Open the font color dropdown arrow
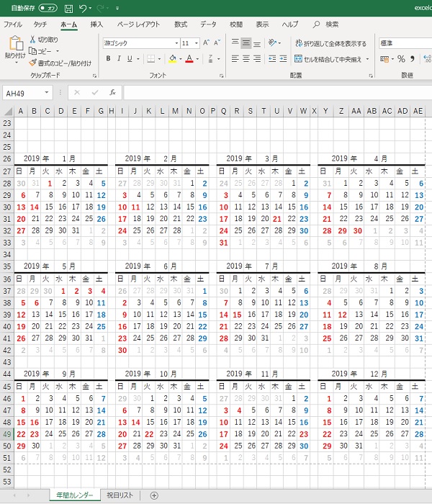Viewport: 432px width, 504px height. pos(197,59)
